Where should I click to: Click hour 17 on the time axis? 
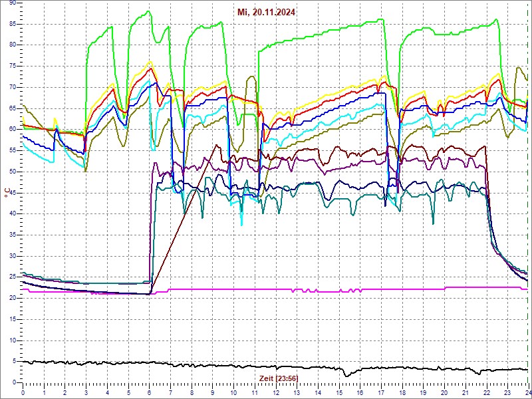pyautogui.click(x=381, y=392)
